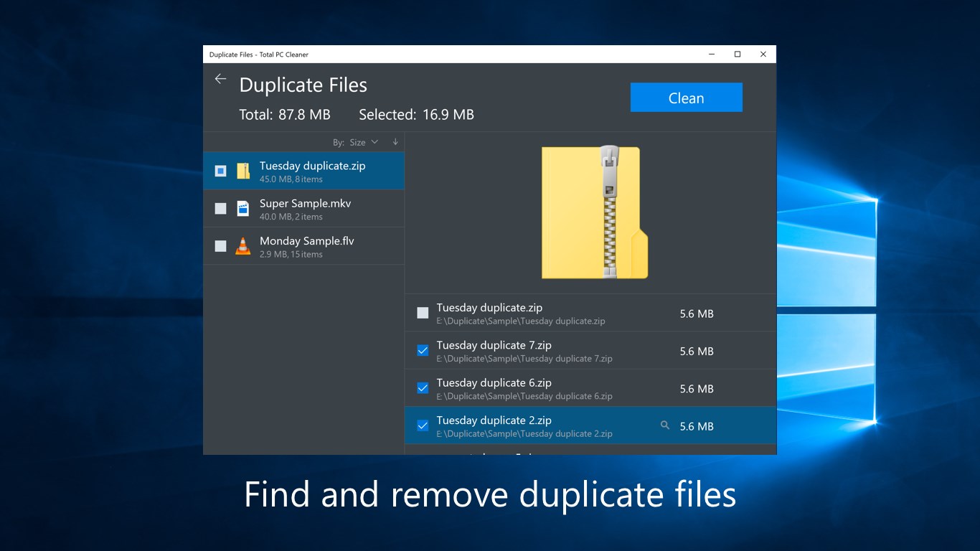The image size is (980, 551).
Task: Uncheck the Tuesday duplicate 7.zip checkbox
Action: [423, 351]
